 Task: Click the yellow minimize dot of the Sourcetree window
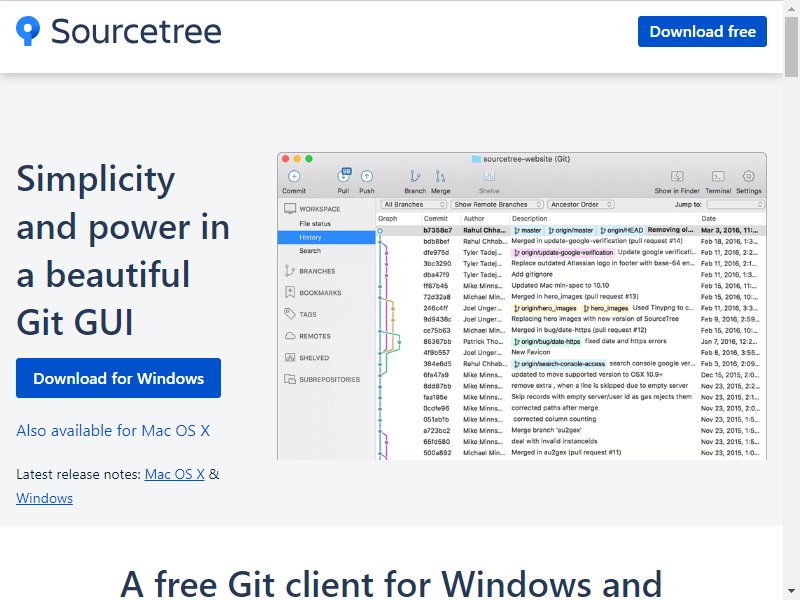coord(297,159)
